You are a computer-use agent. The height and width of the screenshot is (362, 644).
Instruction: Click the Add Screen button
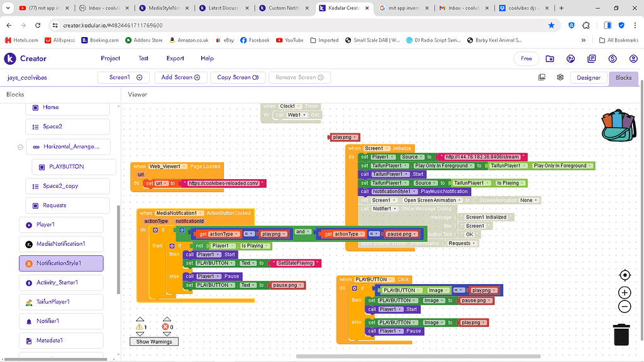tap(180, 77)
